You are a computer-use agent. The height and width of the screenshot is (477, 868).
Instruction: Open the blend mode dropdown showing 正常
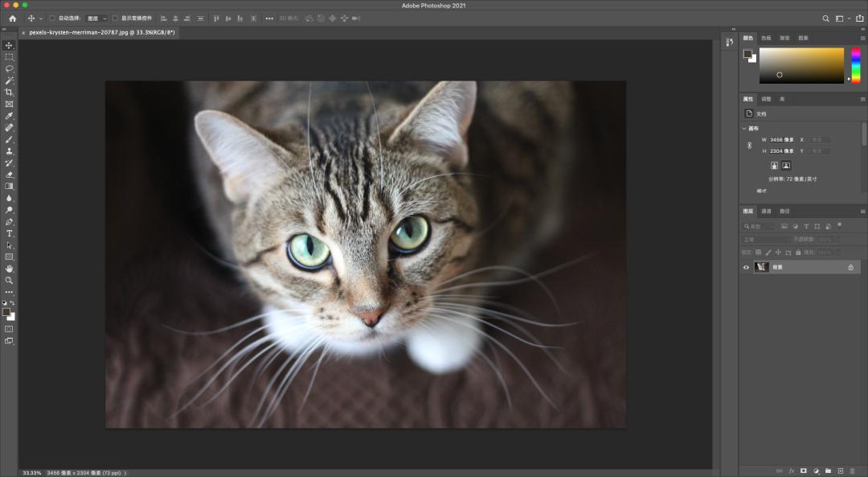click(761, 238)
